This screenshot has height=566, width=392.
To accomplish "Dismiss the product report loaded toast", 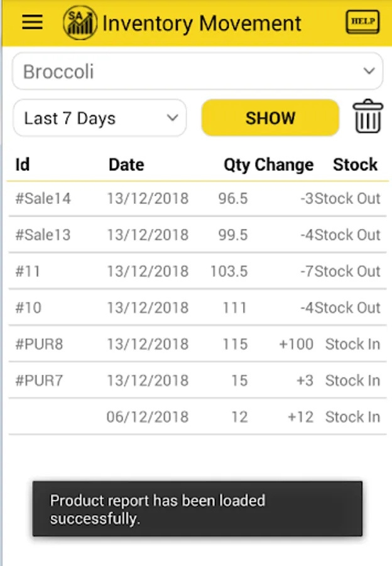I will click(197, 509).
